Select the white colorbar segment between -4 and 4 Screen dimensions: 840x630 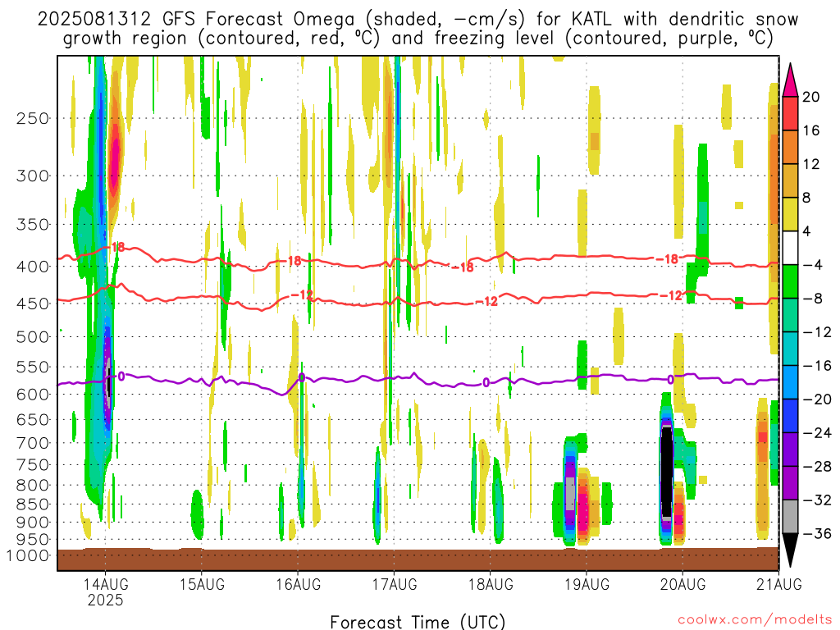pos(790,248)
